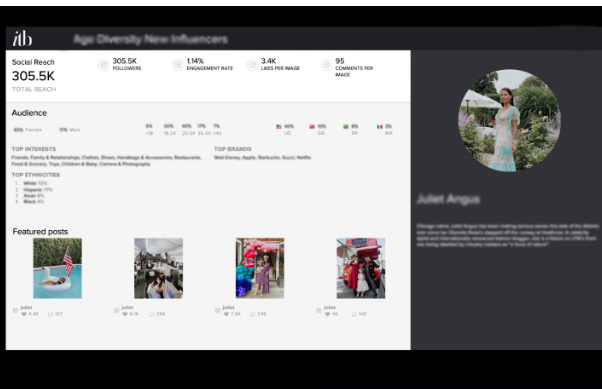Open the balloon decoration featured post
This screenshot has height=389, width=602.
coord(260,268)
